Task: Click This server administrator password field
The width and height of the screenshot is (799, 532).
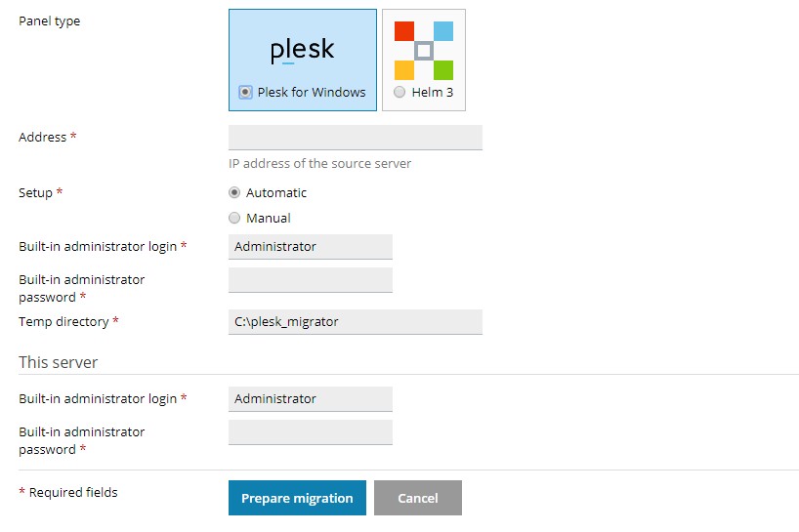Action: [x=311, y=432]
